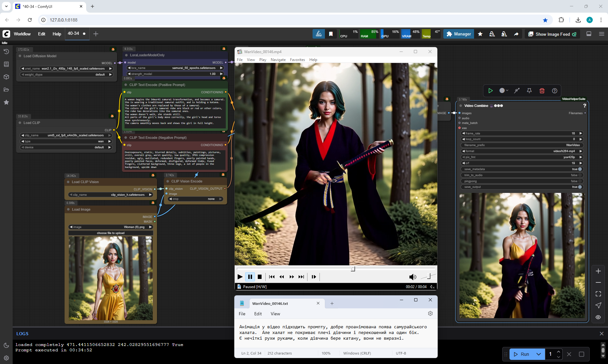Viewport: 608px width, 364px height.
Task: Open format video/h264-mp4 dropdown
Action: 522,151
